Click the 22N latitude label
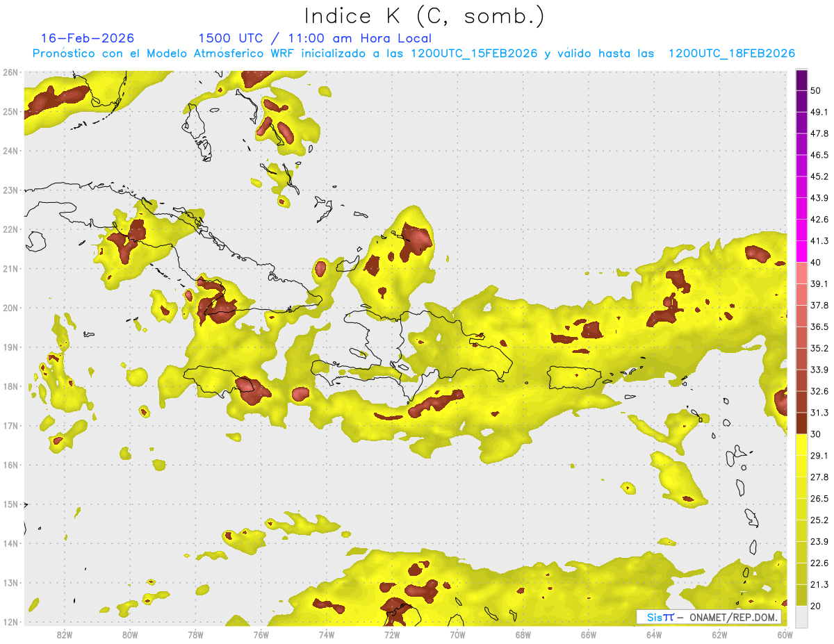This screenshot has height=644, width=834. (x=10, y=229)
